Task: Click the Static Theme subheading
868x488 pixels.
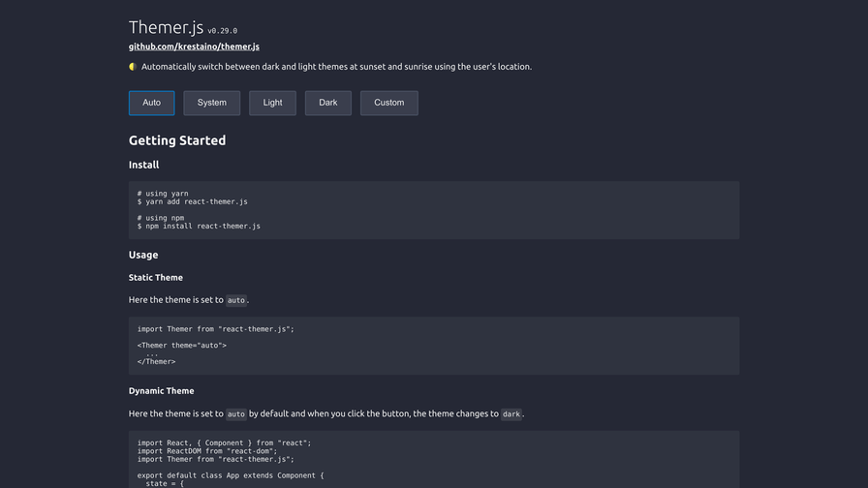Action: [156, 278]
